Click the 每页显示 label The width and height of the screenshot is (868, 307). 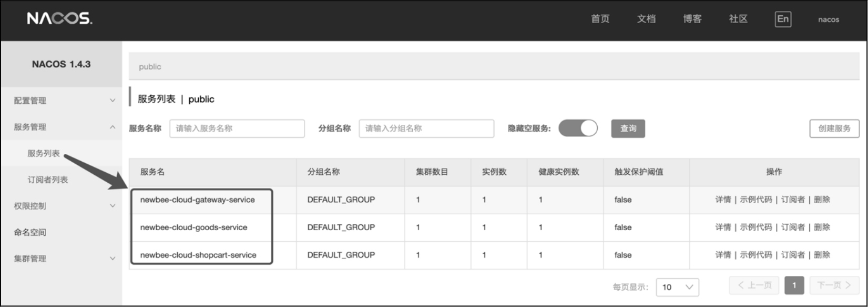pos(630,287)
